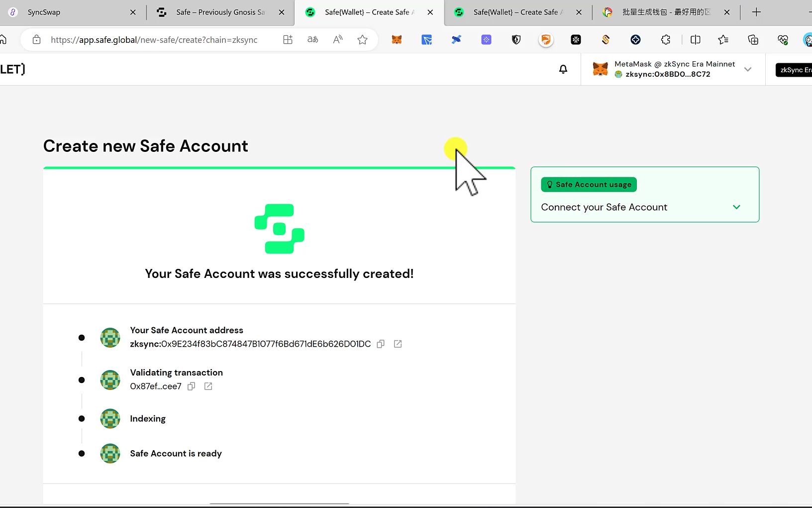
Task: Switch to the 批量生成钱包 tab
Action: [x=666, y=12]
